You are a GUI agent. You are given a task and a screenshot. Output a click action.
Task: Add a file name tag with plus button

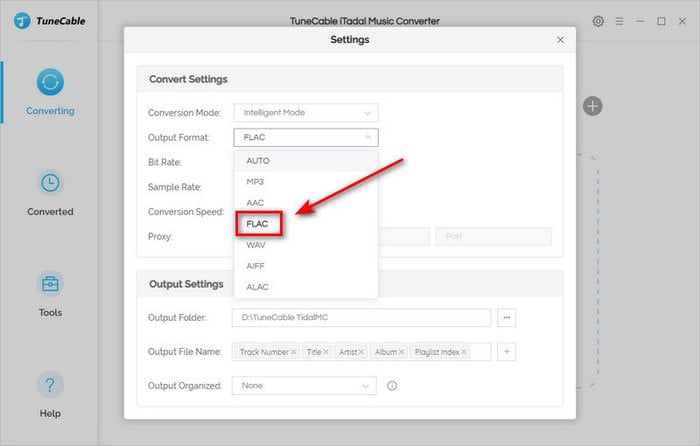507,352
